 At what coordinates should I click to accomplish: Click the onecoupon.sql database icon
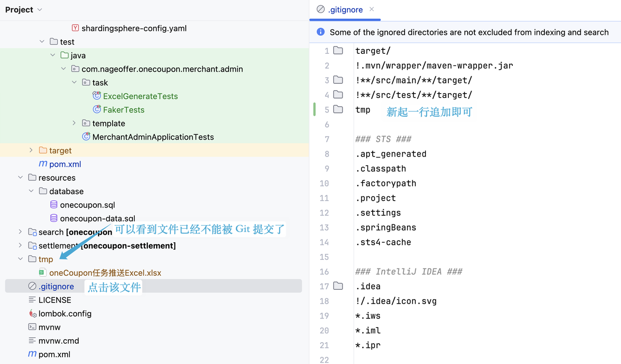pos(54,205)
